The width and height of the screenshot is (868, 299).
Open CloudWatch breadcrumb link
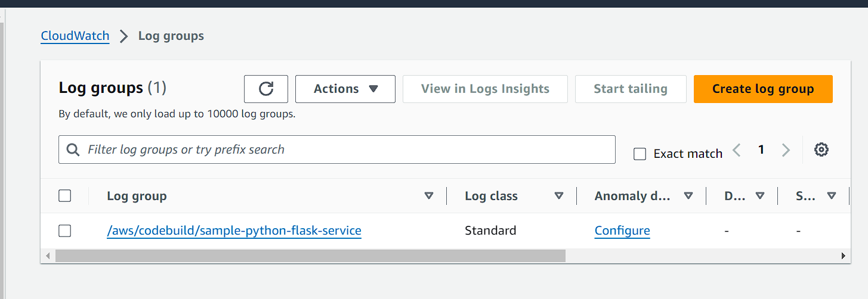click(x=75, y=36)
